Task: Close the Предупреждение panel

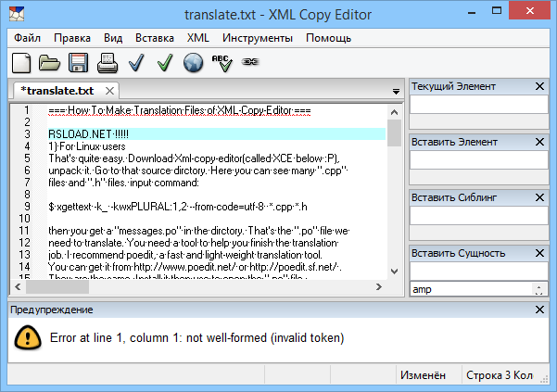Action: tap(539, 310)
